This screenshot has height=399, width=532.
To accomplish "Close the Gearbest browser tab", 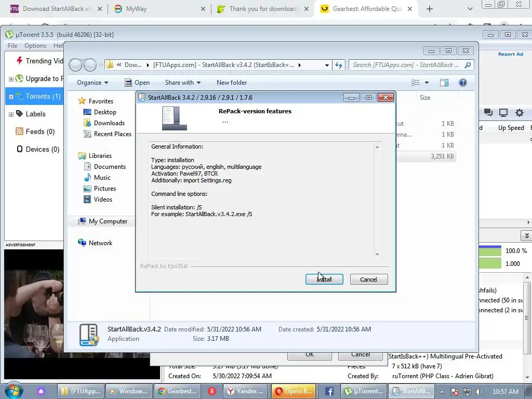I will (410, 9).
